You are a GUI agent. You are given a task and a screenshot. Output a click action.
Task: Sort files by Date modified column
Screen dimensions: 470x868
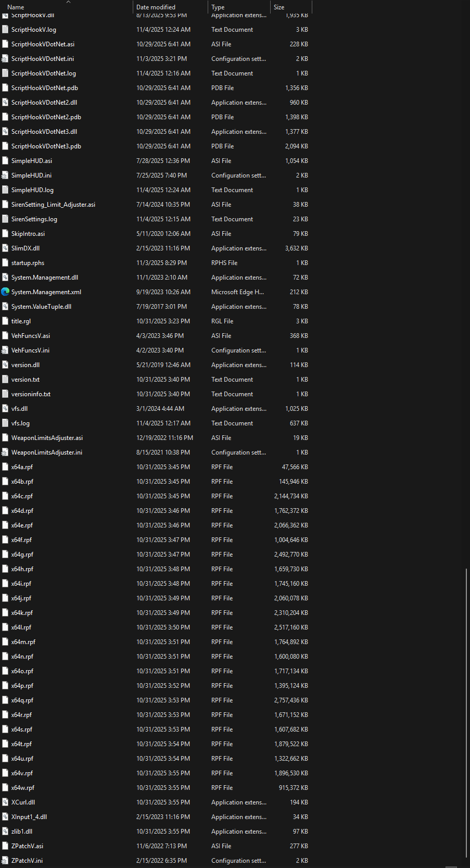(156, 7)
